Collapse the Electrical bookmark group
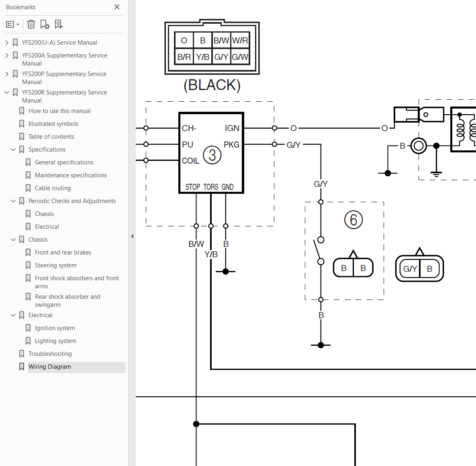Image resolution: width=476 pixels, height=466 pixels. click(x=13, y=315)
